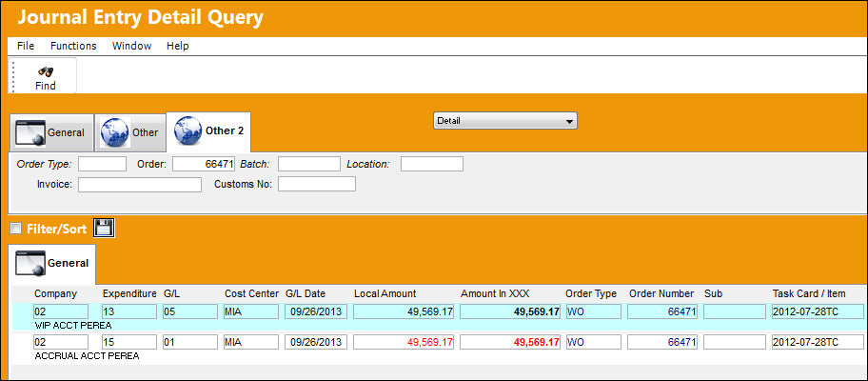Click the empty Sub cell in WIP row
868x381 pixels.
(x=735, y=311)
